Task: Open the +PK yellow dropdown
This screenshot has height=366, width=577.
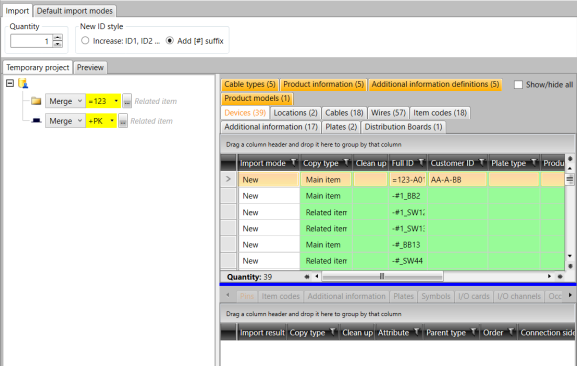Action: [x=101, y=121]
